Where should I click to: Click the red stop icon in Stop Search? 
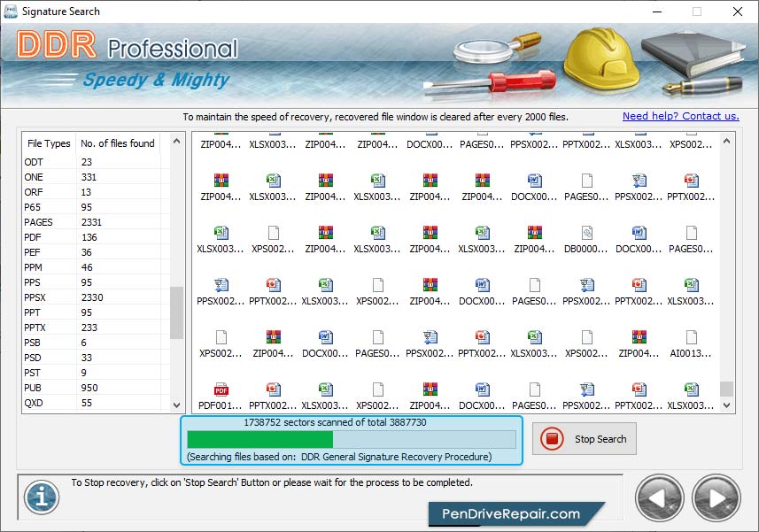tap(552, 439)
